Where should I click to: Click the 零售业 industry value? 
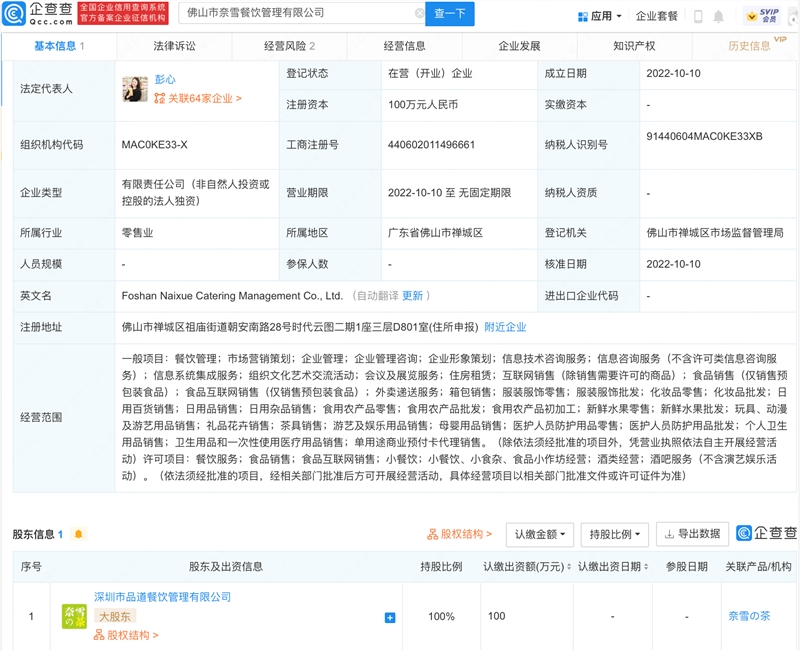click(x=137, y=233)
